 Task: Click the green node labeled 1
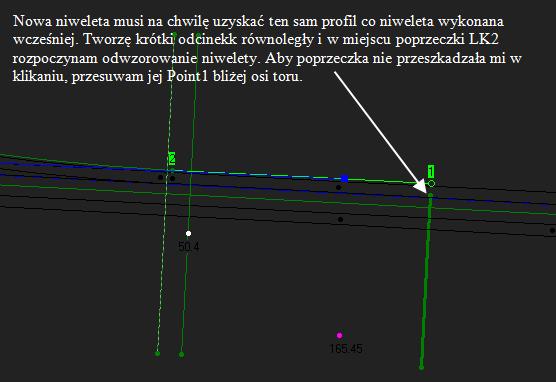pos(431,183)
